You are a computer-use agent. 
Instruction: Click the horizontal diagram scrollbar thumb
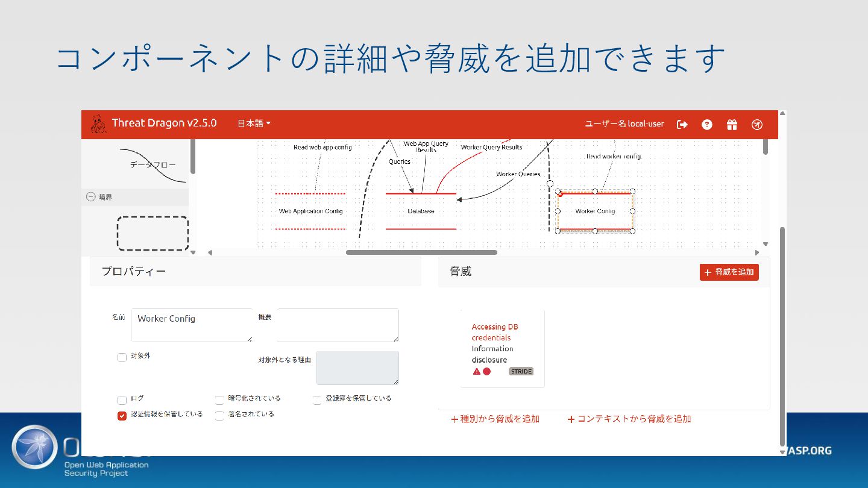click(x=421, y=252)
